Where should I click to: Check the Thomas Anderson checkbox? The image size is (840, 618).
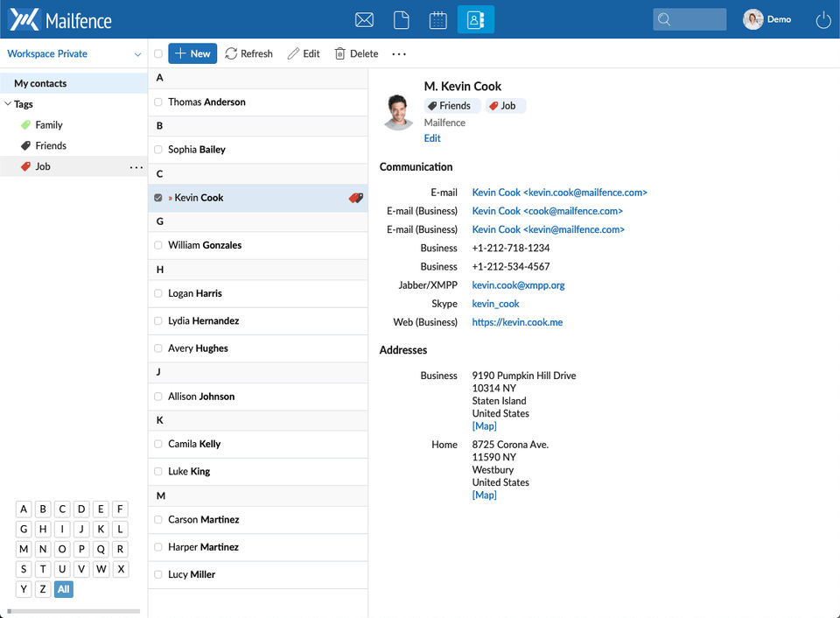[158, 102]
